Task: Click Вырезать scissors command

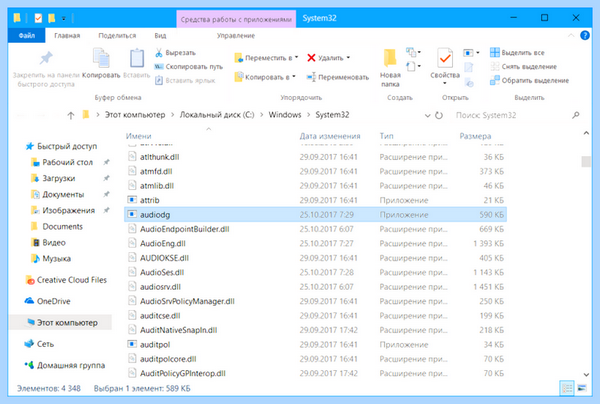Action: (x=176, y=53)
